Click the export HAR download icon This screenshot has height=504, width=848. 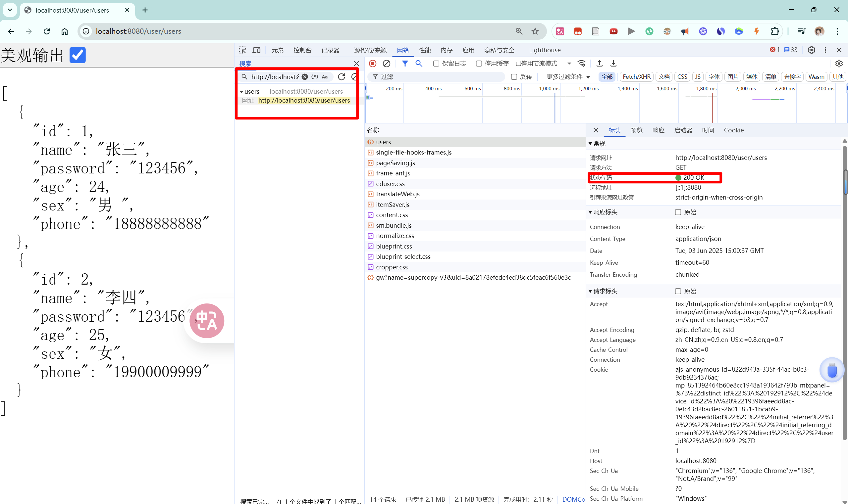613,64
